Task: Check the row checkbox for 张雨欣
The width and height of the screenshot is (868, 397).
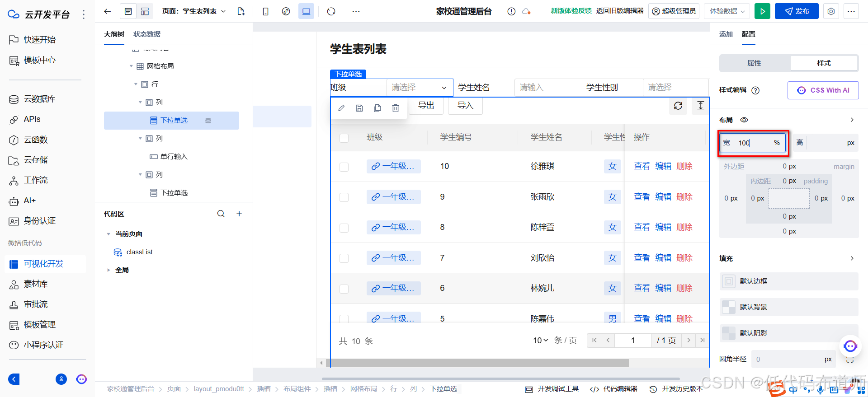Action: point(344,197)
